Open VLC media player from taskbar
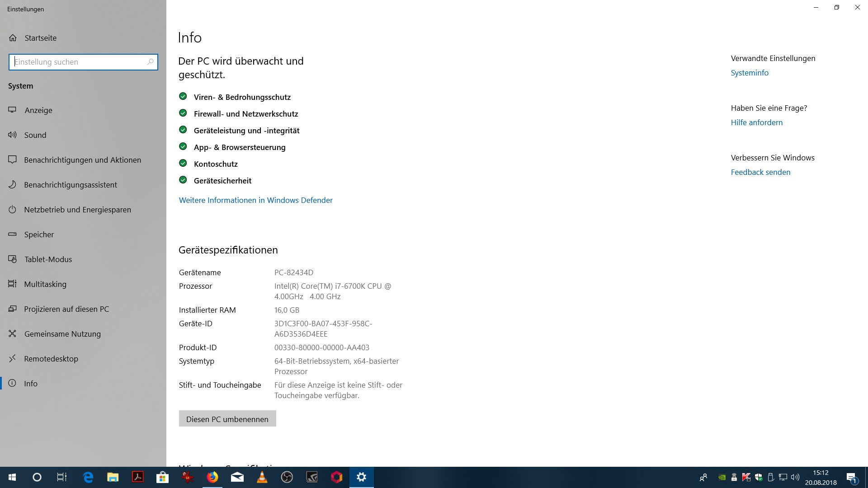This screenshot has height=488, width=868. pyautogui.click(x=262, y=477)
